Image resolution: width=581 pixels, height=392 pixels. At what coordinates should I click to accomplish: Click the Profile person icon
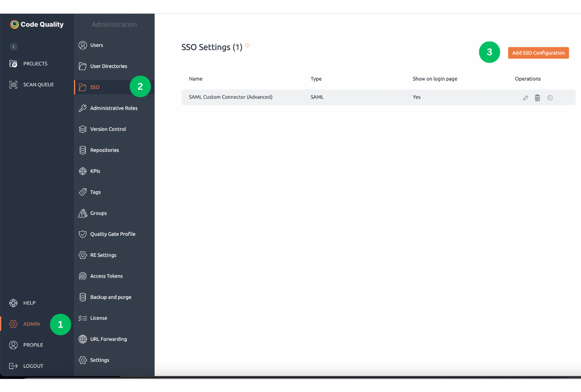(13, 345)
